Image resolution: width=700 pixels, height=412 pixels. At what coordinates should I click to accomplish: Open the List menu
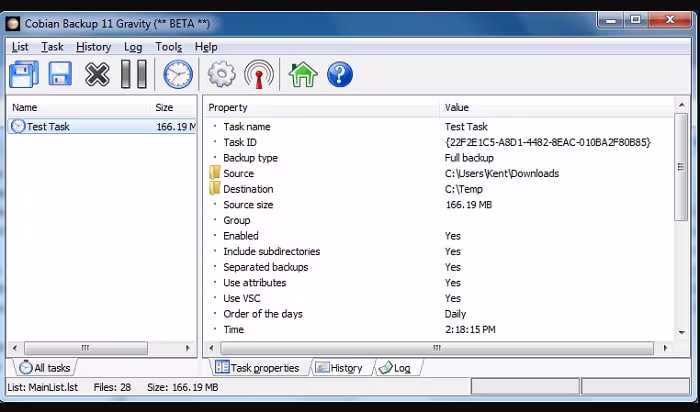tap(20, 47)
